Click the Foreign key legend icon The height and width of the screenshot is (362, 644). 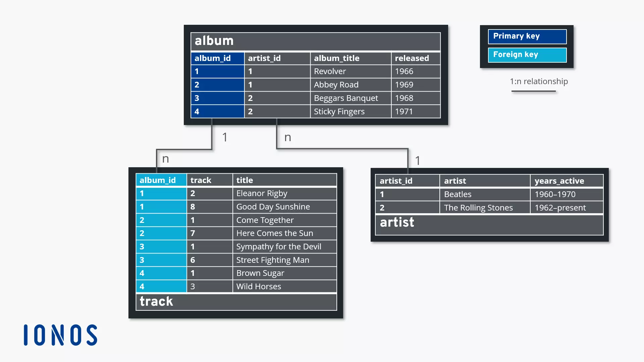click(527, 54)
